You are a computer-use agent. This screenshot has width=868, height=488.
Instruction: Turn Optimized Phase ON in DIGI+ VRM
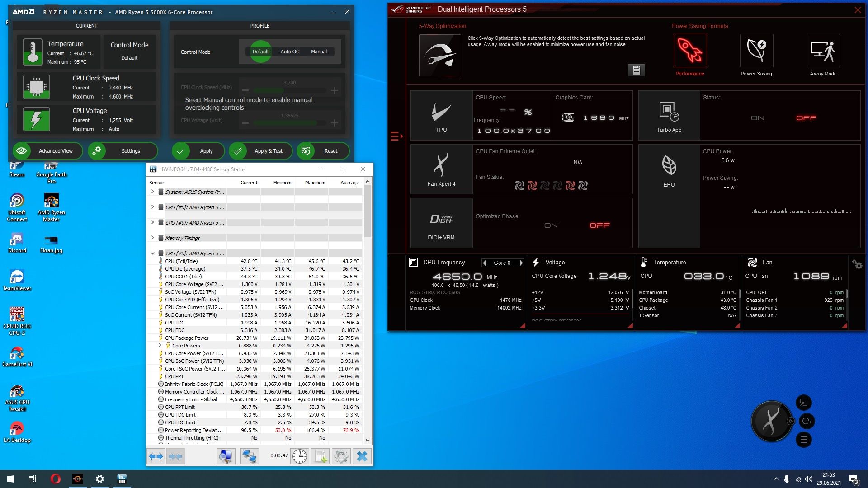(x=551, y=225)
